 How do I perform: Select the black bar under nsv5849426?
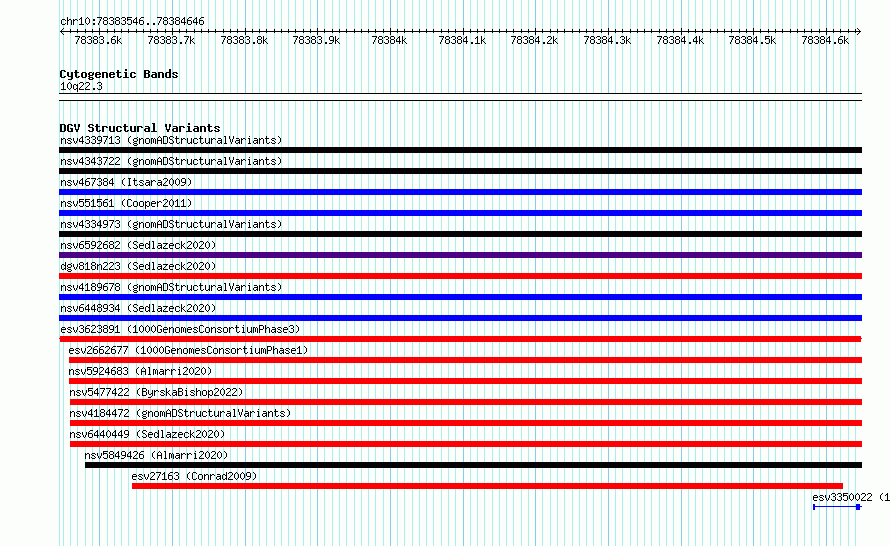tap(473, 465)
